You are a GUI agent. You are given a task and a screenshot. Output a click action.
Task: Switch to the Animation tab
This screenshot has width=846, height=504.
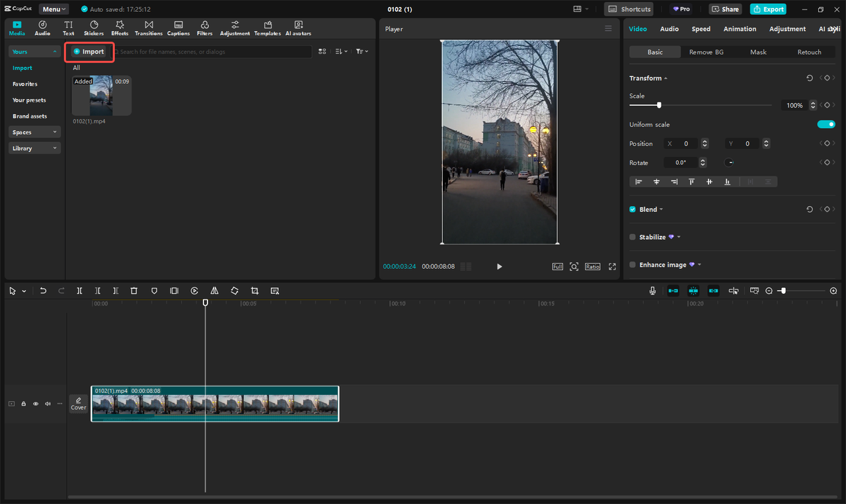pyautogui.click(x=740, y=28)
